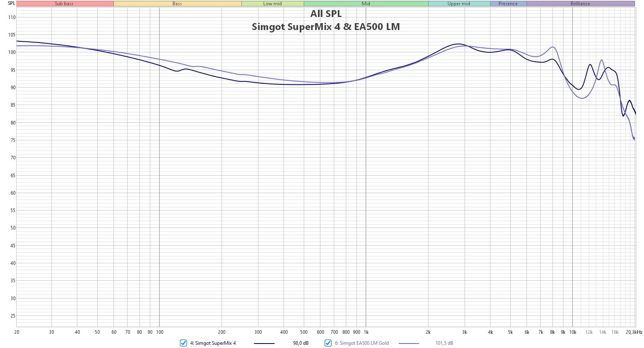The height and width of the screenshot is (348, 644).
Task: Click the 55 value on the SPL axis
Action: (x=13, y=211)
